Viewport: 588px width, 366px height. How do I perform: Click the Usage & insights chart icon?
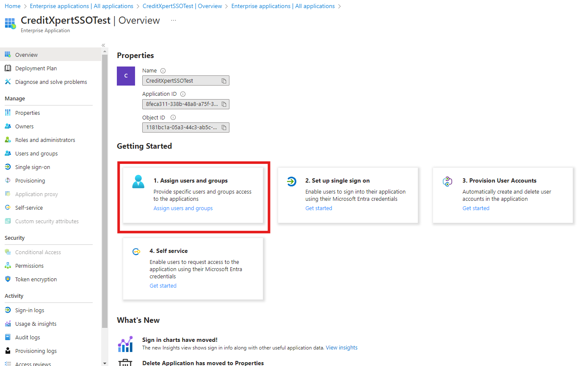tap(8, 324)
